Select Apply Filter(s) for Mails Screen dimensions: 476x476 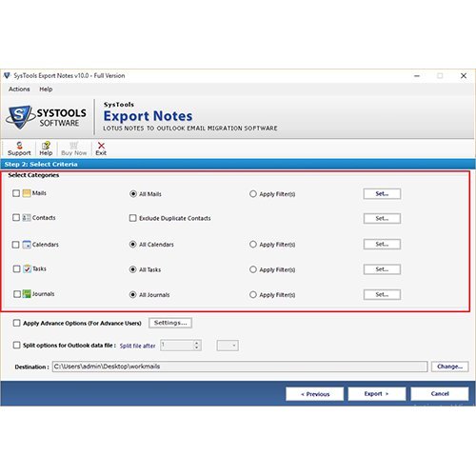click(253, 194)
